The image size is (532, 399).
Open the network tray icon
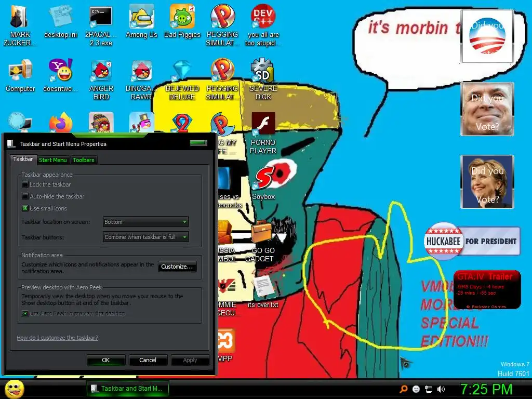click(x=429, y=389)
